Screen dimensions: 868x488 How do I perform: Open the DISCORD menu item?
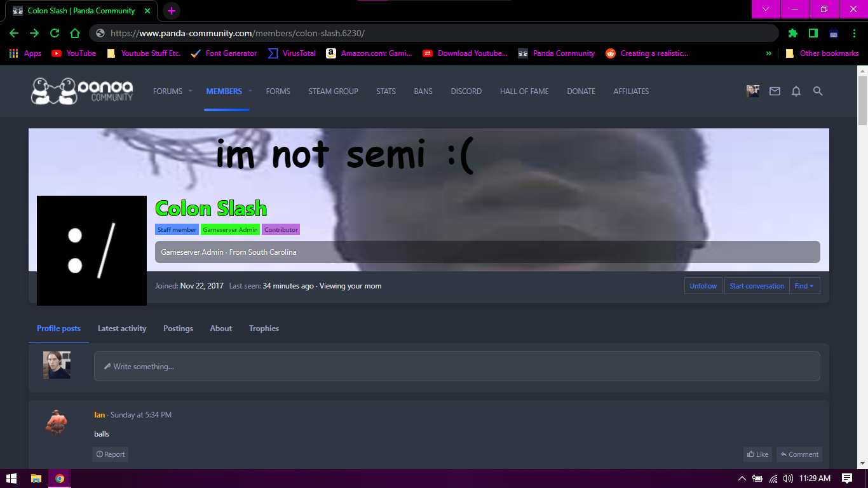[x=466, y=91]
